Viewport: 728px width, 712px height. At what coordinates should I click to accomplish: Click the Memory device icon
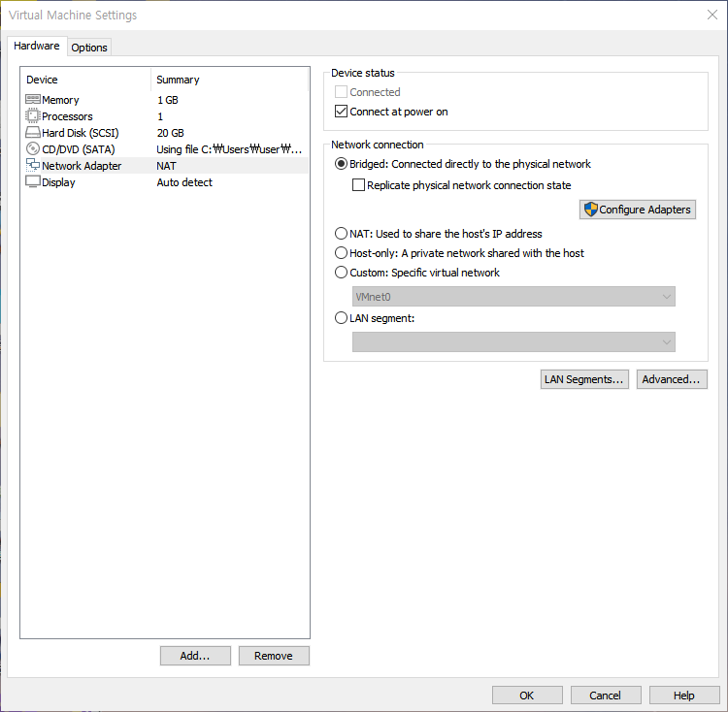32,99
